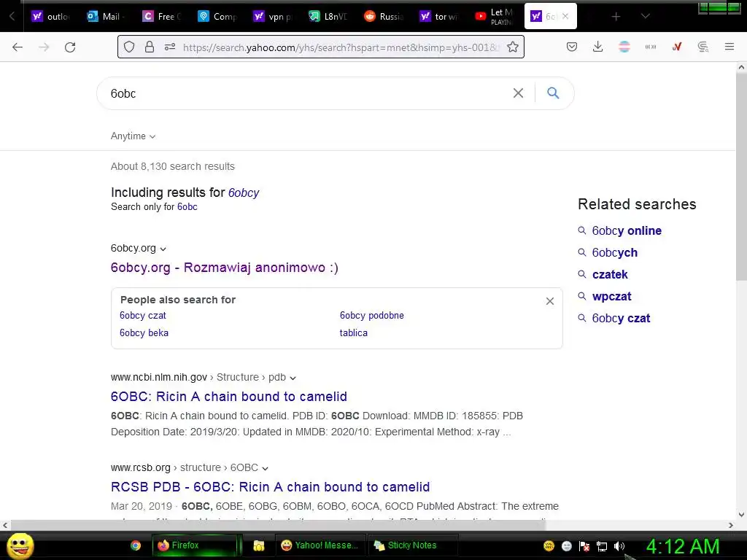The image size is (747, 560).
Task: Click the red V extension icon
Action: 677,47
